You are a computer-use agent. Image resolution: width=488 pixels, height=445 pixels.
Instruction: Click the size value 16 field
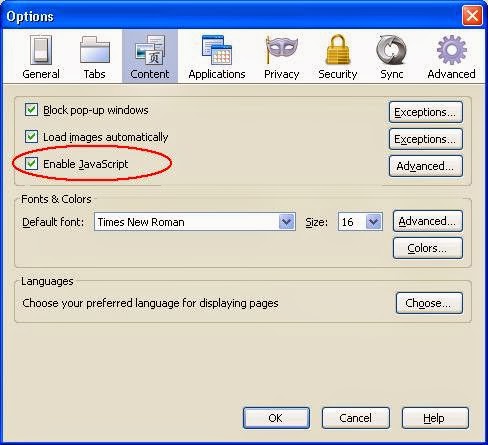click(x=360, y=222)
